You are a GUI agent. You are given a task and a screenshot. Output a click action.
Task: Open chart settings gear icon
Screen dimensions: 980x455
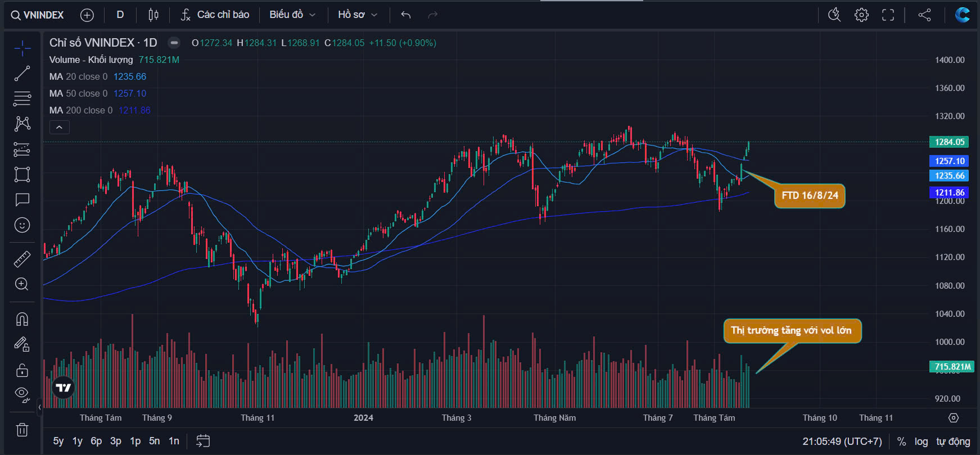point(861,15)
